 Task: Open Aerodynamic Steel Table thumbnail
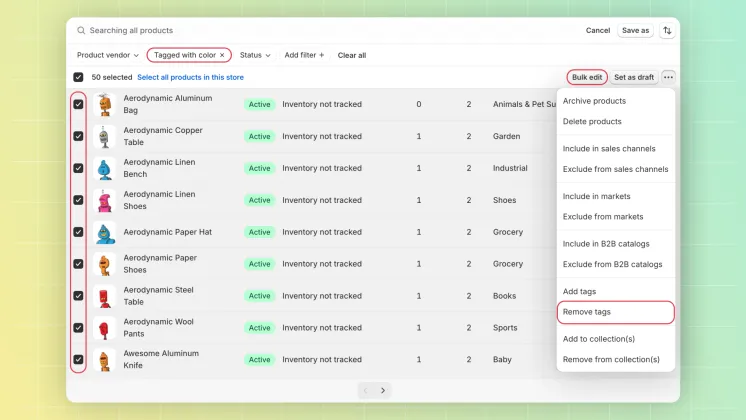104,296
